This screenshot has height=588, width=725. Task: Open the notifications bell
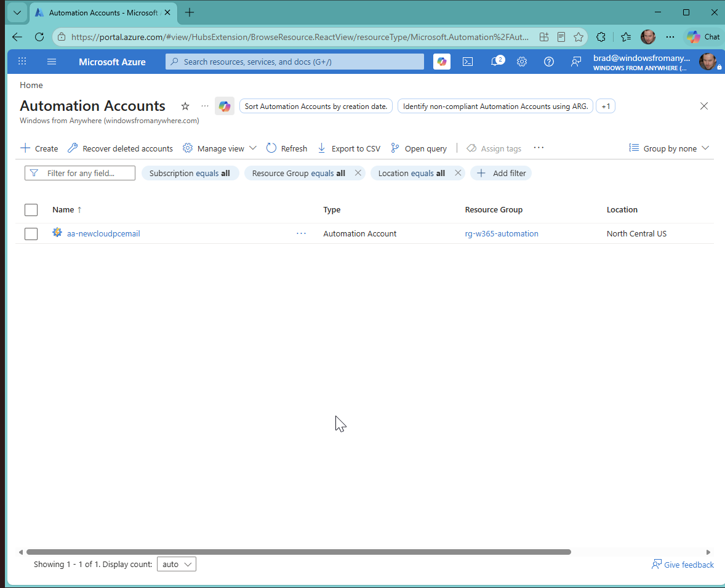[x=496, y=62]
